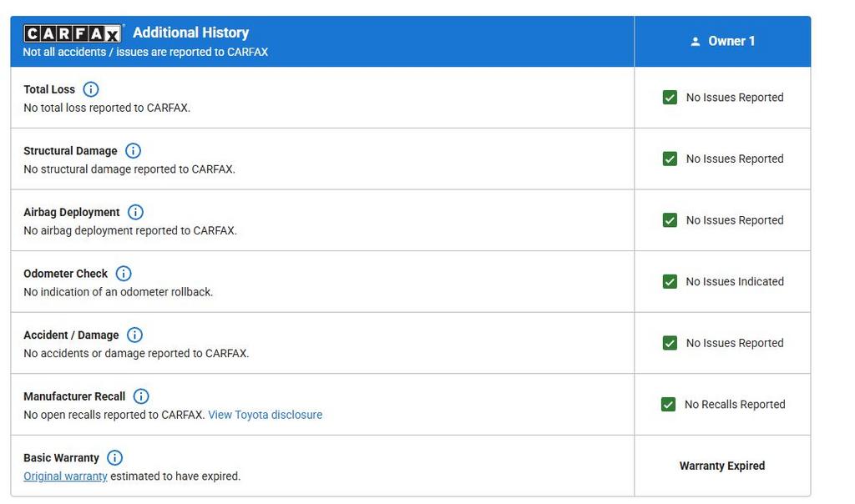The height and width of the screenshot is (504, 855).
Task: Click the Airbag Deployment green checkmark
Action: 670,220
